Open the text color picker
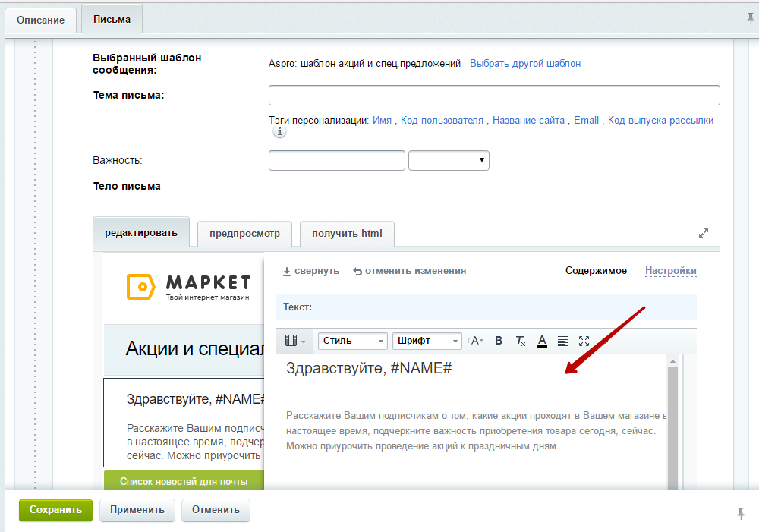Viewport: 759px width, 532px height. [542, 342]
